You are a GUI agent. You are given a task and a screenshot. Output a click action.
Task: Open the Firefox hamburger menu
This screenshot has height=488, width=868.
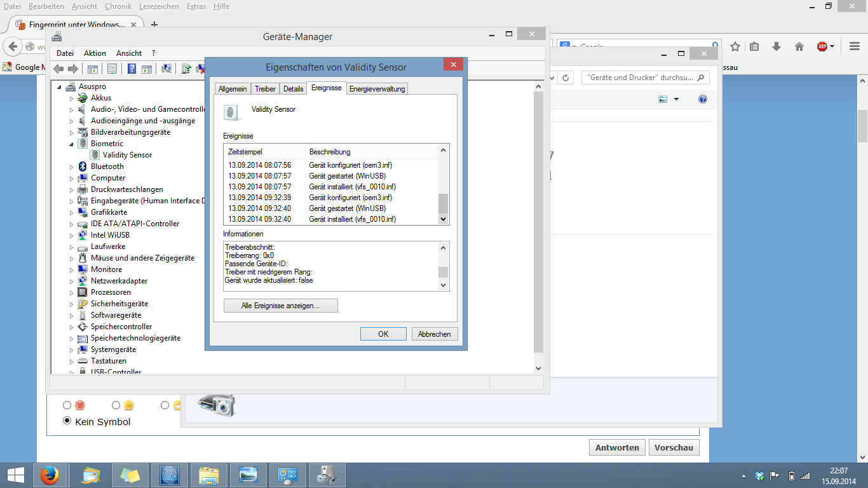pyautogui.click(x=854, y=46)
